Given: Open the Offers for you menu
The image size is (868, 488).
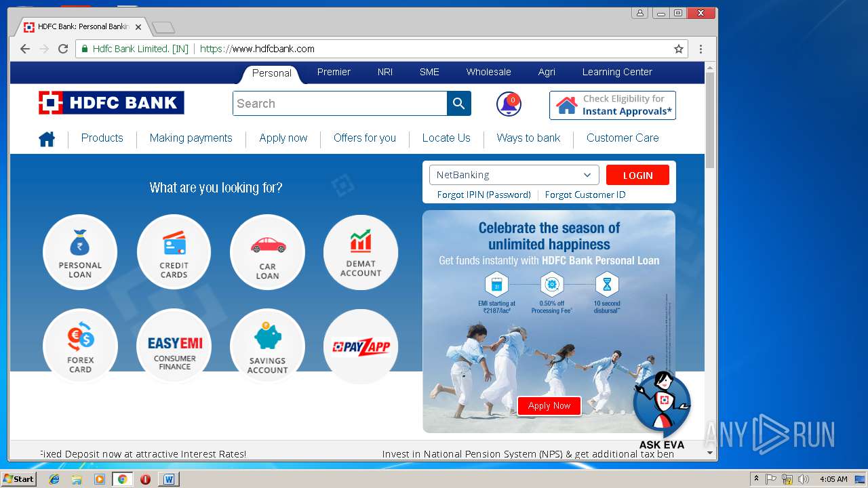Looking at the screenshot, I should pyautogui.click(x=365, y=138).
